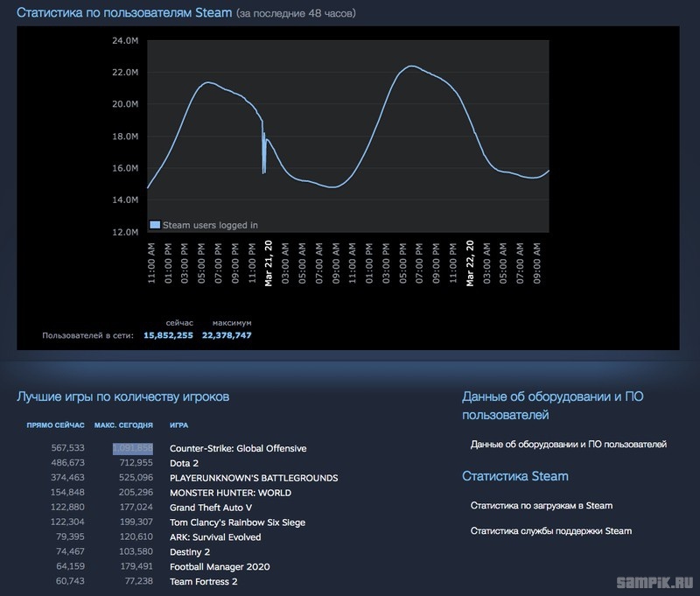Open MONSTER HUNTER: WORLD game link
The width and height of the screenshot is (700, 596).
[230, 493]
